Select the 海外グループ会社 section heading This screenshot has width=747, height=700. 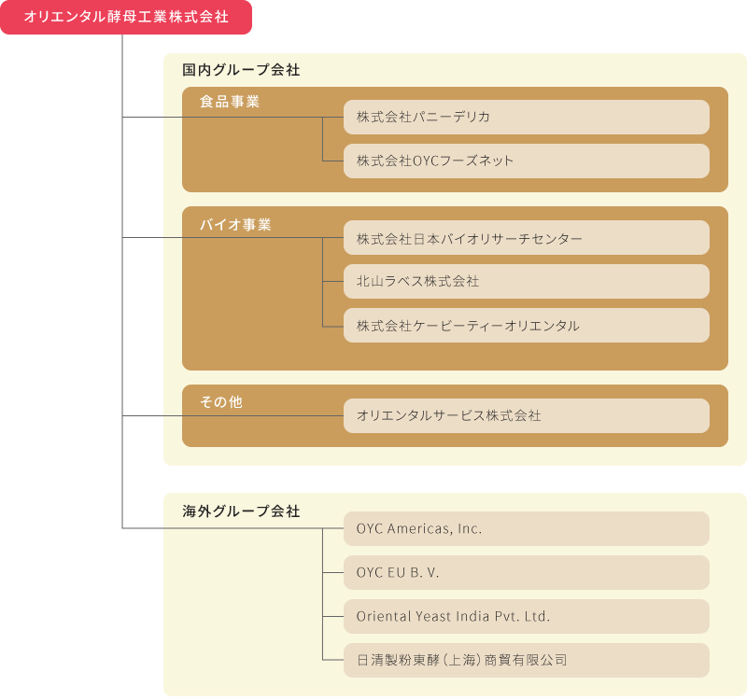tap(241, 511)
